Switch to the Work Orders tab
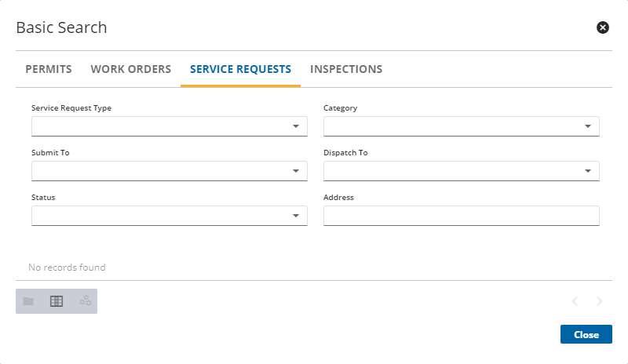This screenshot has width=628, height=364. click(x=130, y=69)
